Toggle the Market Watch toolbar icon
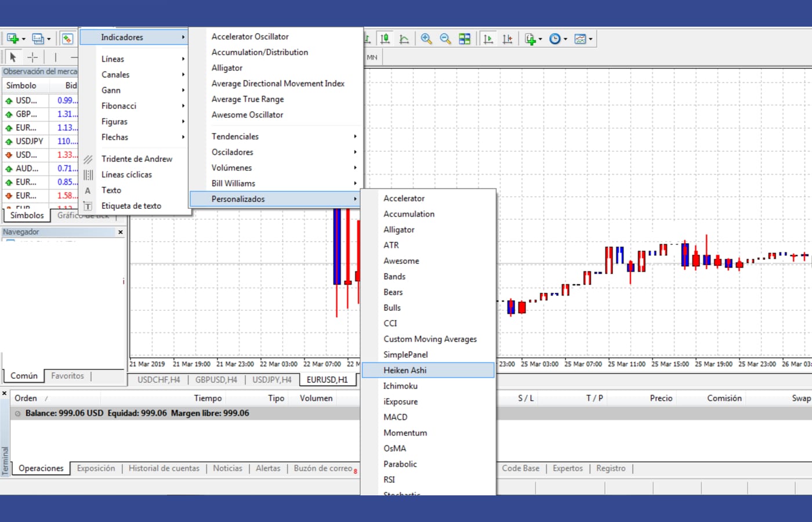The image size is (812, 522). pos(67,39)
